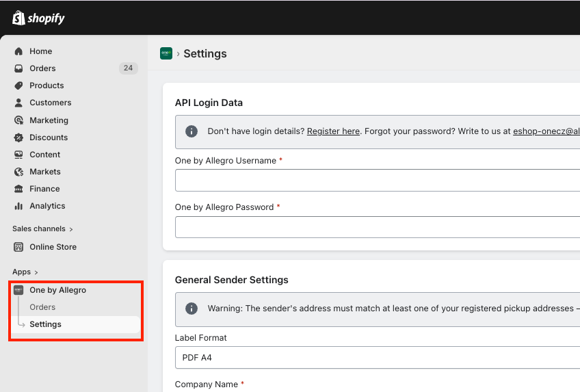This screenshot has width=580, height=392.
Task: Open Content section
Action: pyautogui.click(x=44, y=155)
